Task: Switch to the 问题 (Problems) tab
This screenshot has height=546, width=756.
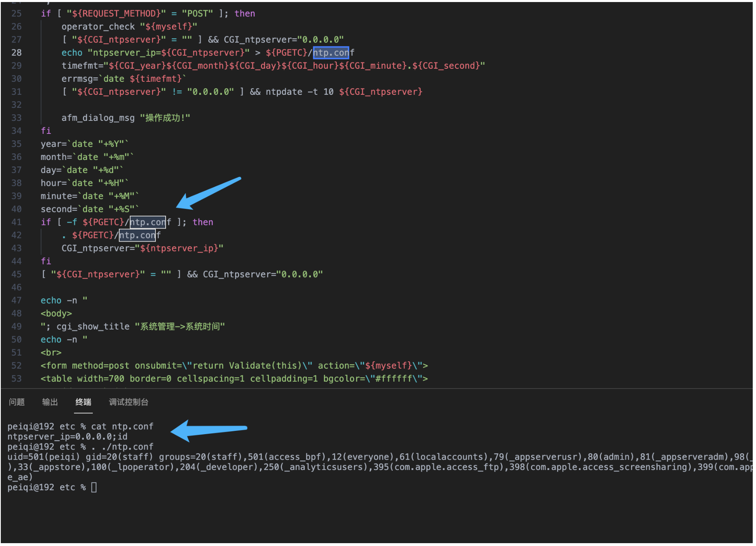Action: tap(17, 402)
